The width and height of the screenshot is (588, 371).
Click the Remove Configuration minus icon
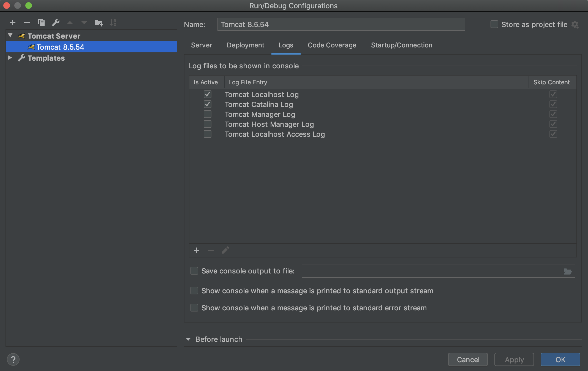pos(27,23)
